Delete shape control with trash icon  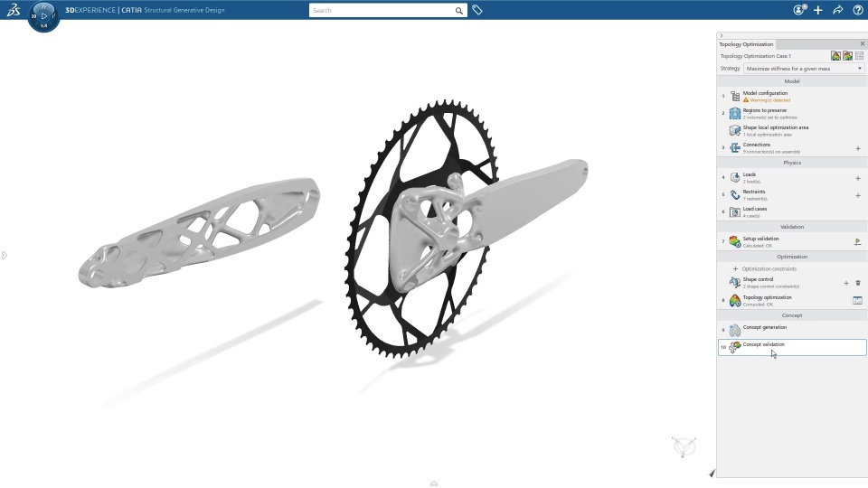[x=858, y=283]
